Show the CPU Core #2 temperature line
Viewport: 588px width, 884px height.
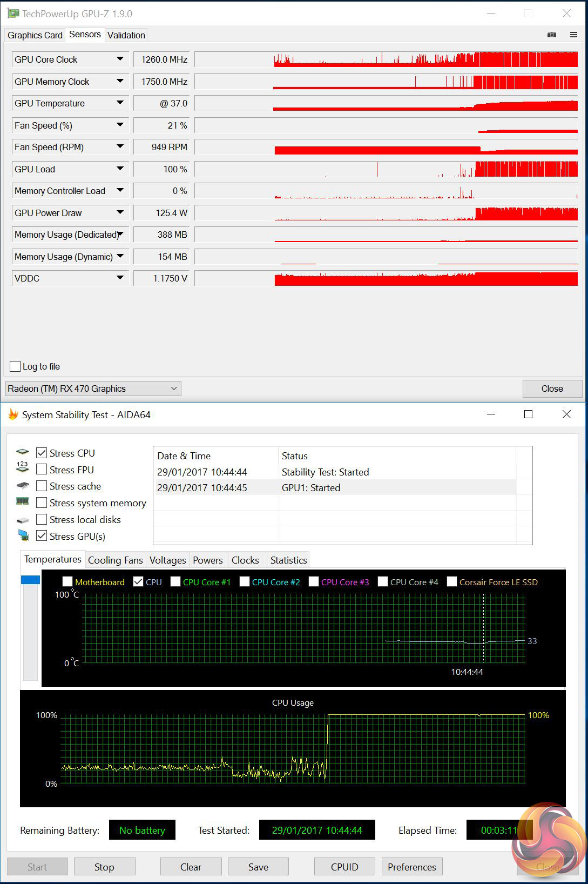click(x=245, y=581)
